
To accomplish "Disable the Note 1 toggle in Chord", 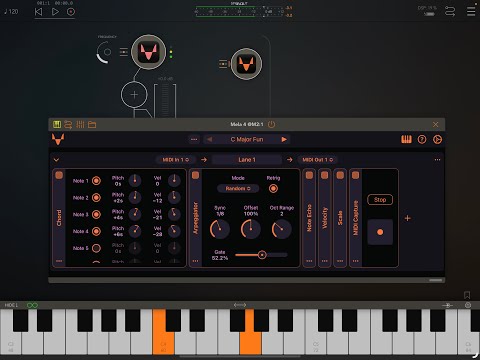I will 96,181.
